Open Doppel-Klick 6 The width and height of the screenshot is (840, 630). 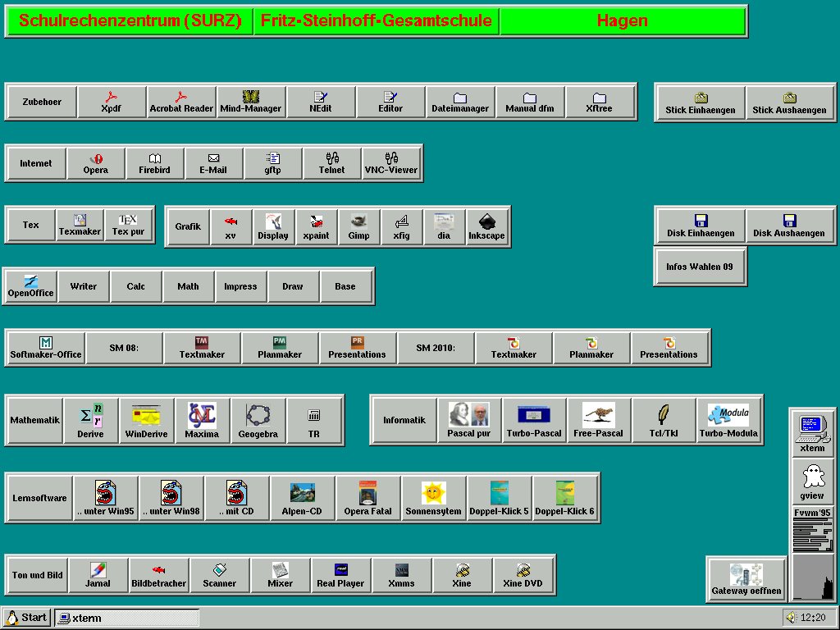pos(564,498)
